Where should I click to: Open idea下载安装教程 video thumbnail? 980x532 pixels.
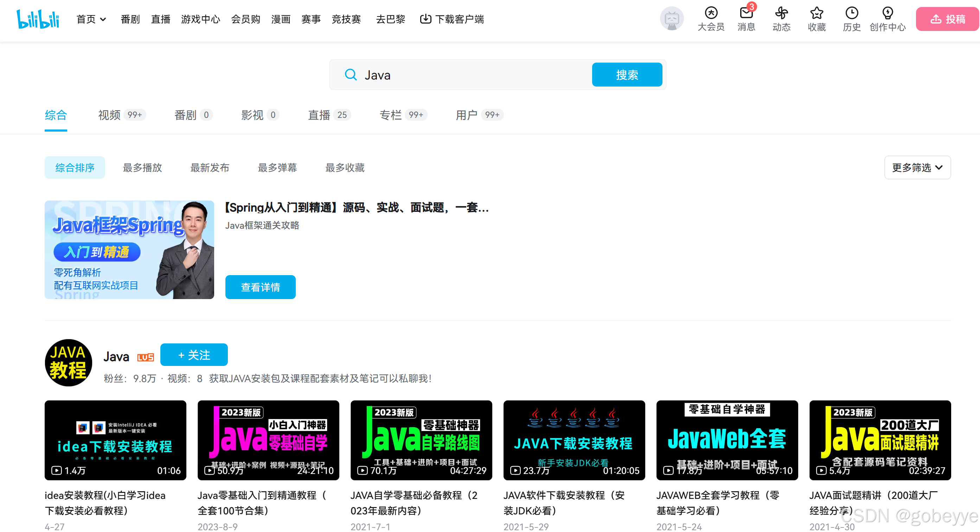coord(115,440)
